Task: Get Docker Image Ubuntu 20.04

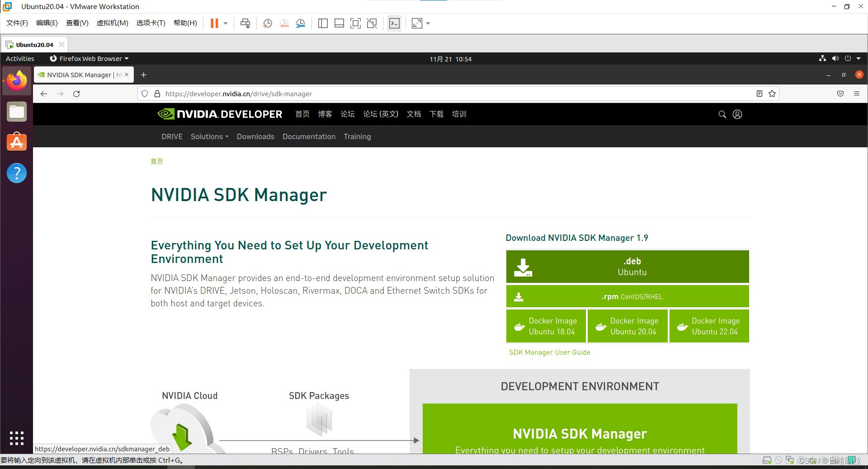Action: point(627,326)
